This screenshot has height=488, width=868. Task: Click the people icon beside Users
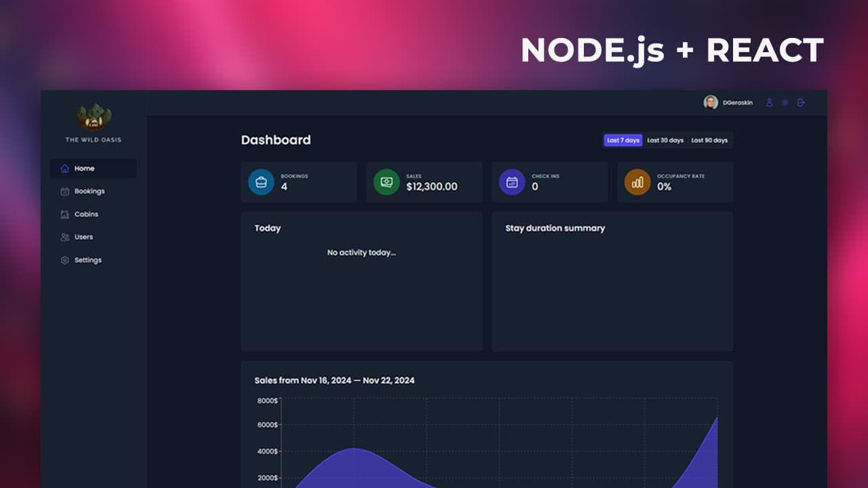[65, 237]
